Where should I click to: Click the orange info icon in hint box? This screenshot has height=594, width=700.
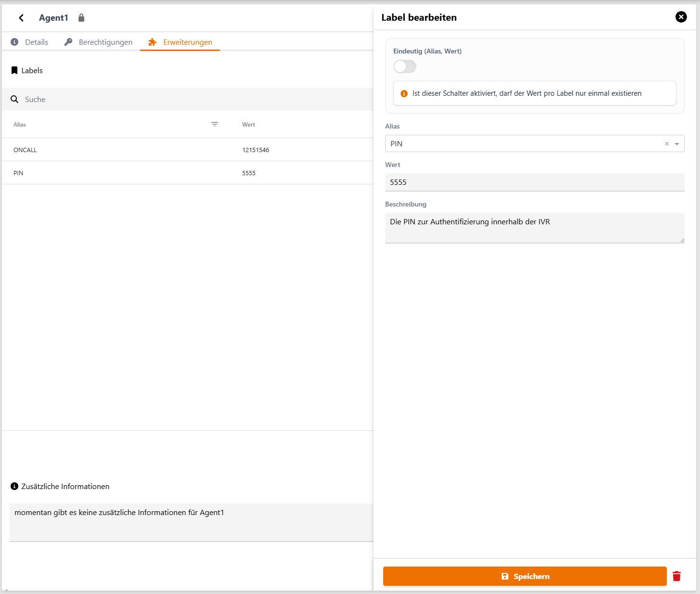(404, 93)
